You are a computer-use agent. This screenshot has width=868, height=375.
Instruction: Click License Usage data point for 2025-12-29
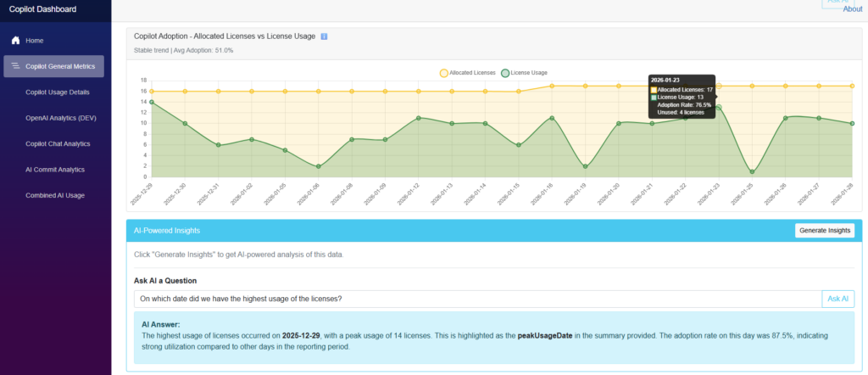[x=152, y=102]
